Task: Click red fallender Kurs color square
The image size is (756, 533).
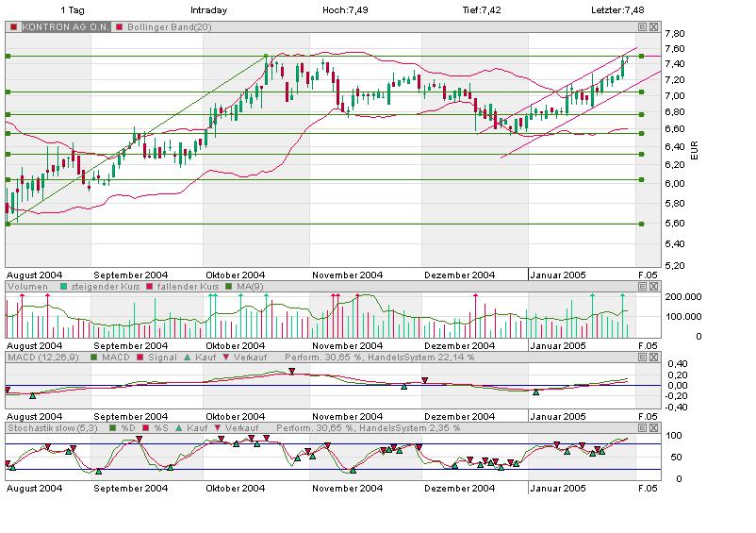Action: click(x=149, y=286)
